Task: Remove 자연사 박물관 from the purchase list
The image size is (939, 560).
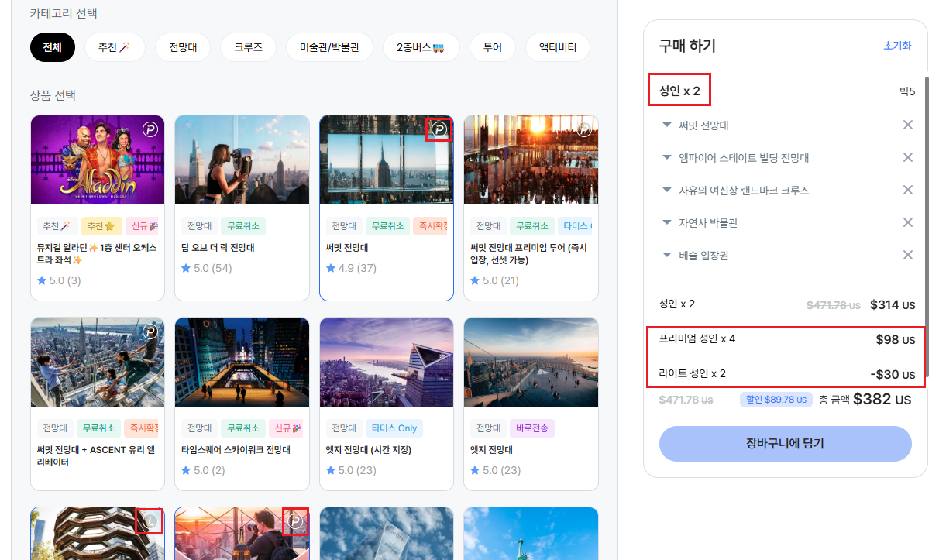Action: point(908,222)
